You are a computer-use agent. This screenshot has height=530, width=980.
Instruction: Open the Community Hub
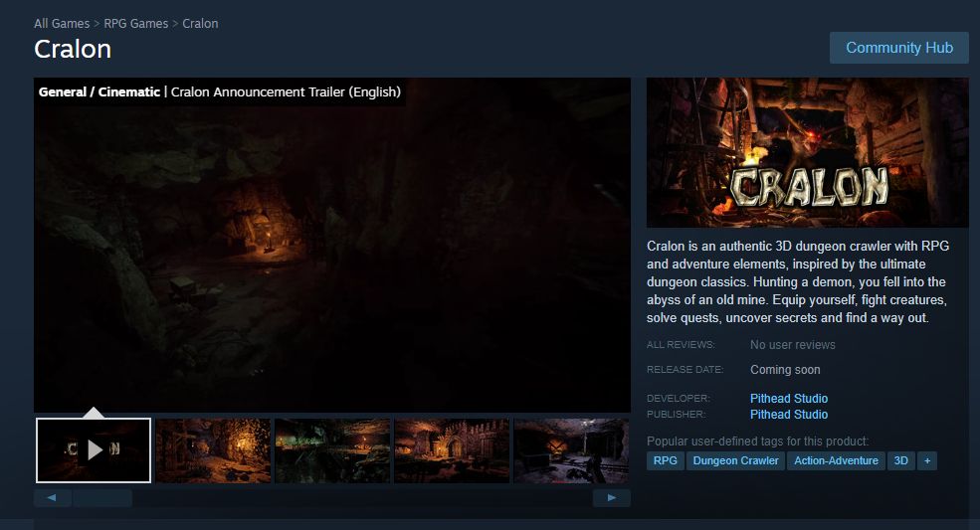[898, 48]
